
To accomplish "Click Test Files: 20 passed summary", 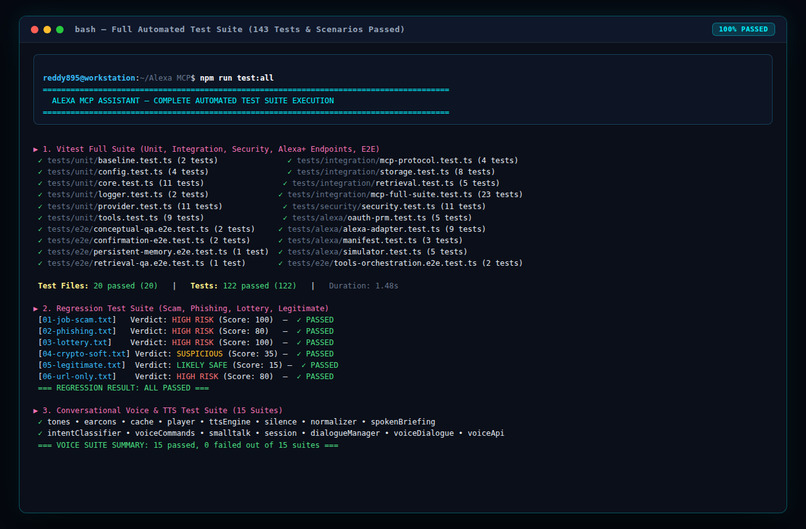I will pyautogui.click(x=98, y=286).
